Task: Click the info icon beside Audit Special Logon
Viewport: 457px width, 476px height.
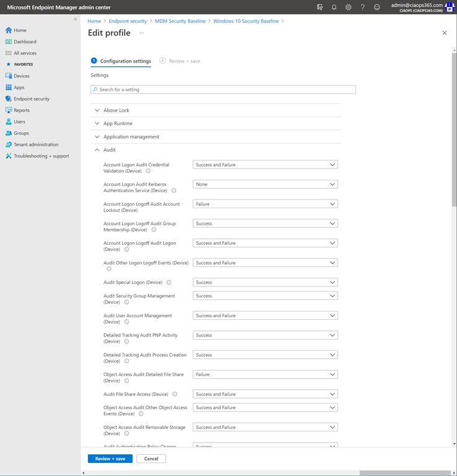Action: pyautogui.click(x=169, y=283)
